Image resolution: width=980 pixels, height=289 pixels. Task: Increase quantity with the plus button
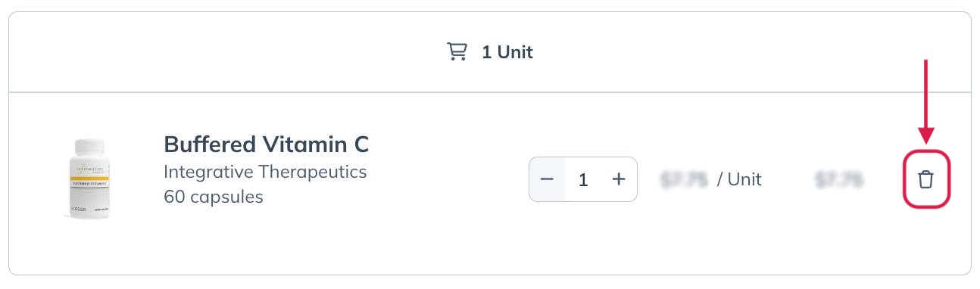click(619, 179)
